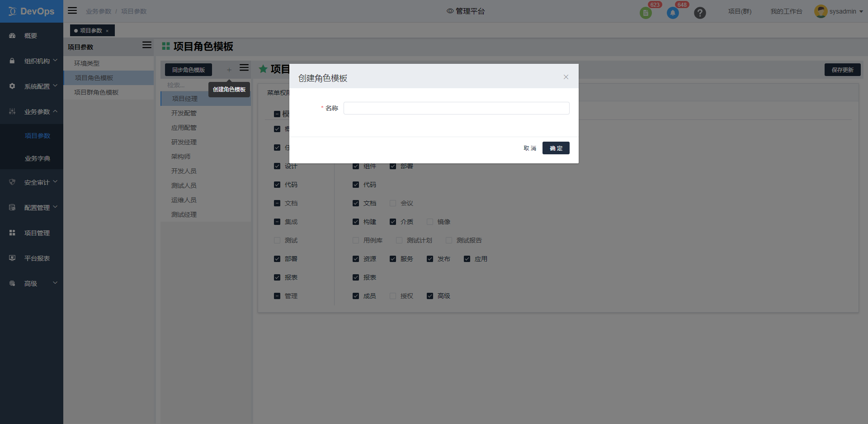Collapse the 业务参数 sidebar menu
Screen dimensions: 868x424
(x=55, y=111)
